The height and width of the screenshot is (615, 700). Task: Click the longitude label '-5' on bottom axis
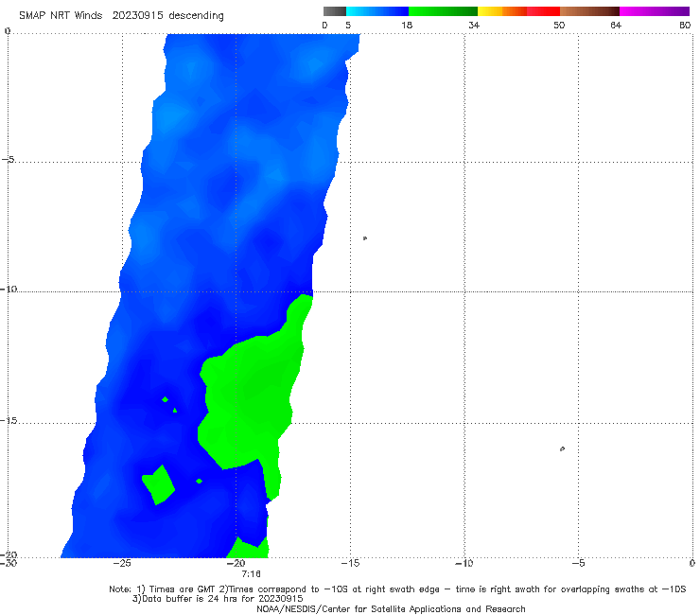[x=578, y=563]
